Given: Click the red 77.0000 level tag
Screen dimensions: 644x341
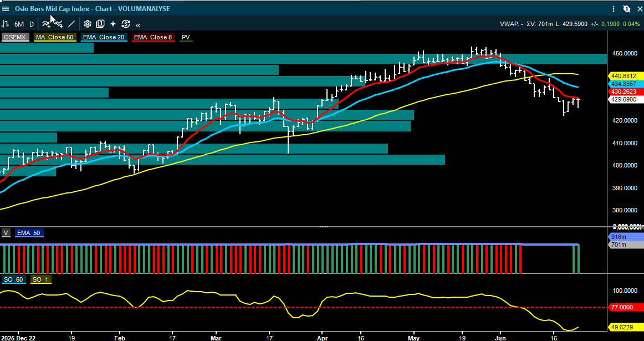Looking at the screenshot, I should [625, 307].
